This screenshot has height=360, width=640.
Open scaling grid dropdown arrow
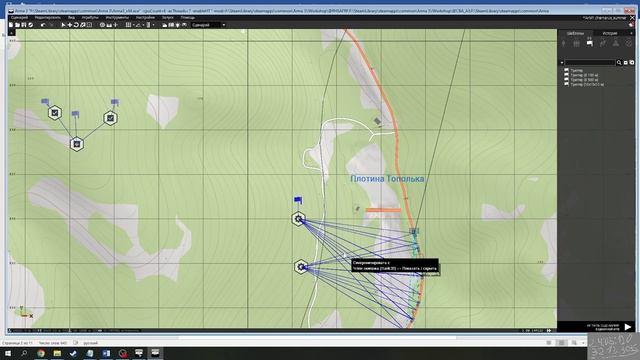point(153,25)
